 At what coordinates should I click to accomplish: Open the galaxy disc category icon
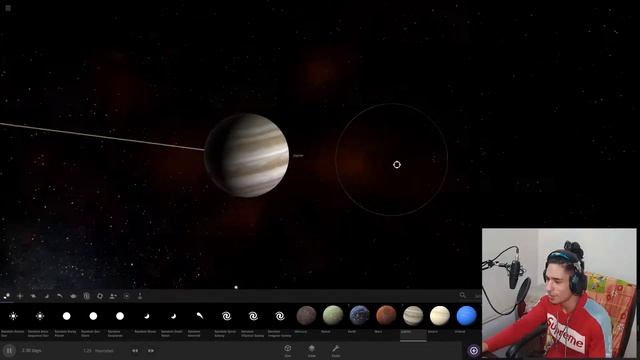pos(73,296)
